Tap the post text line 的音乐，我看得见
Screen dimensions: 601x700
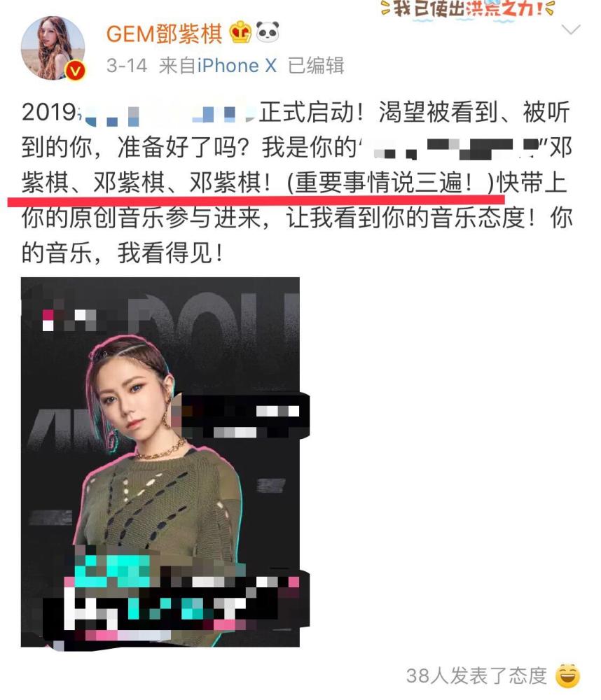(x=122, y=253)
